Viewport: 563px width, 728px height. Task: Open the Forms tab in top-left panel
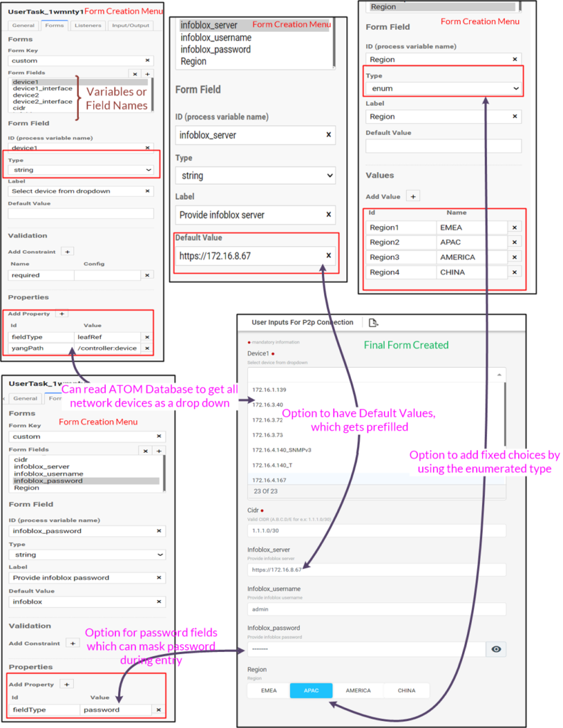[54, 26]
